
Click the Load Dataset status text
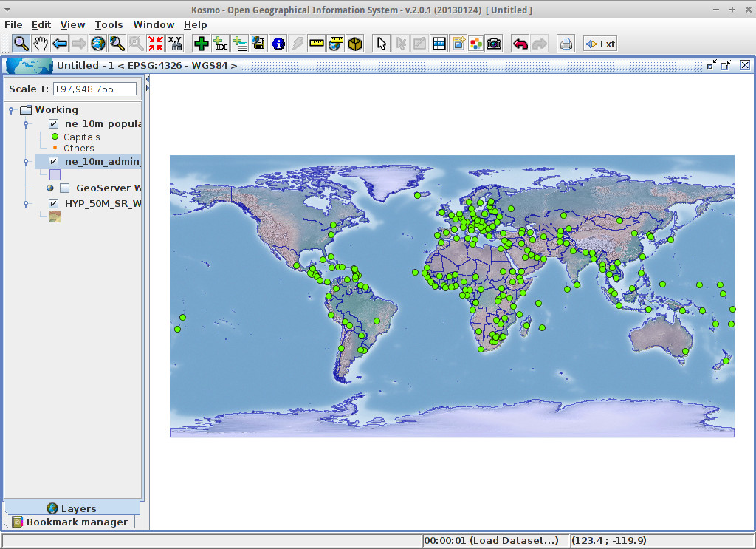[x=492, y=540]
